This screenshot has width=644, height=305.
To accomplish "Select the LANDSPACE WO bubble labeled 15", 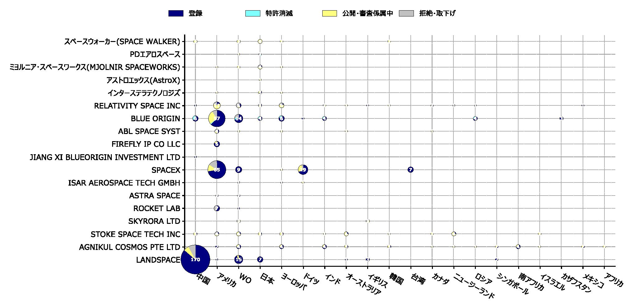I will pos(239,260).
